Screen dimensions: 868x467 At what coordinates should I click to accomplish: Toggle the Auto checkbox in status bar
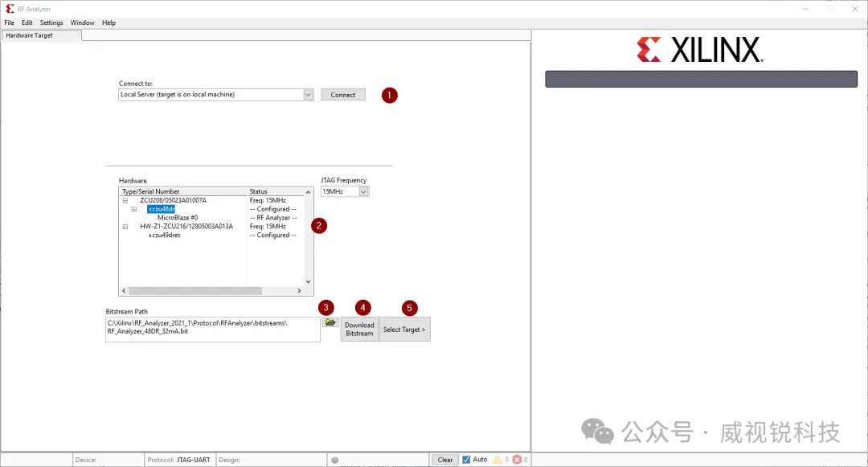pyautogui.click(x=468, y=459)
